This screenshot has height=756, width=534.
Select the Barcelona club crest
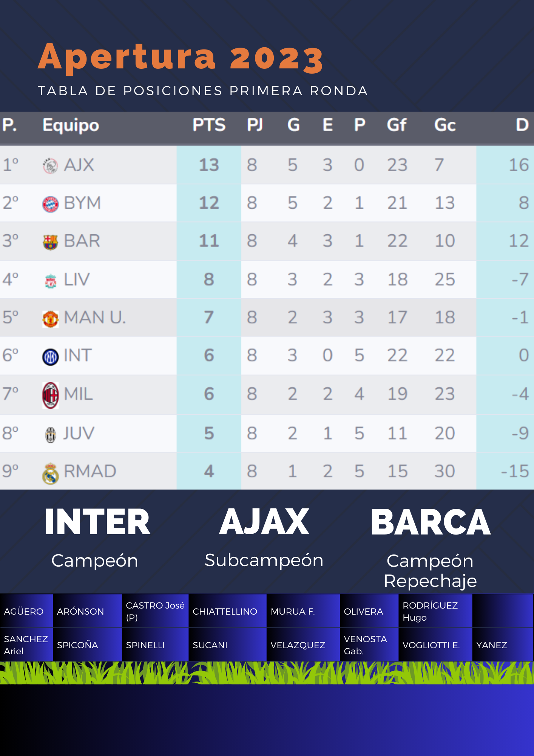point(50,242)
